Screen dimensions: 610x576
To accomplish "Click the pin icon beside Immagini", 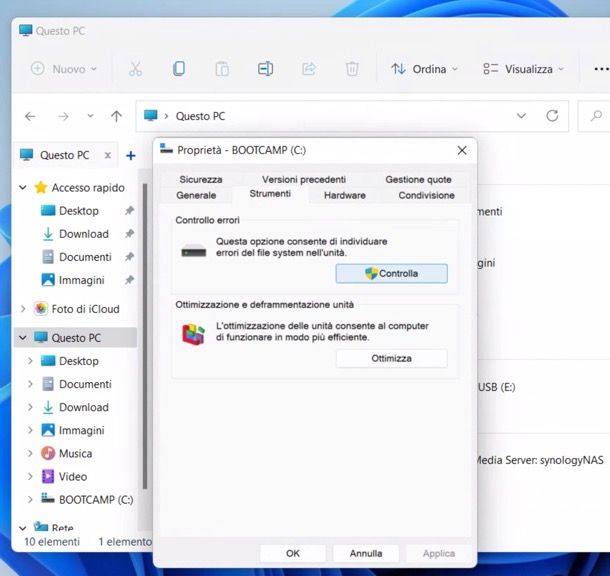I will pos(129,280).
